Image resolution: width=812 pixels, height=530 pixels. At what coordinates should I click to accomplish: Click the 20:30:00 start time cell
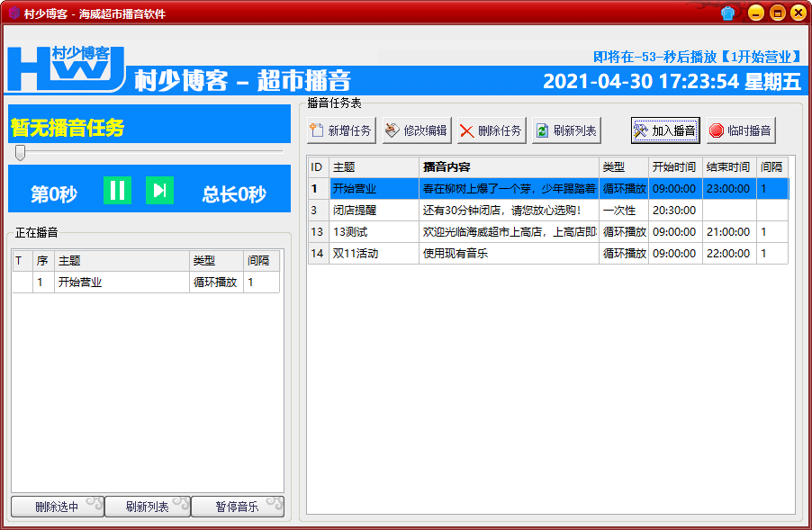point(675,211)
